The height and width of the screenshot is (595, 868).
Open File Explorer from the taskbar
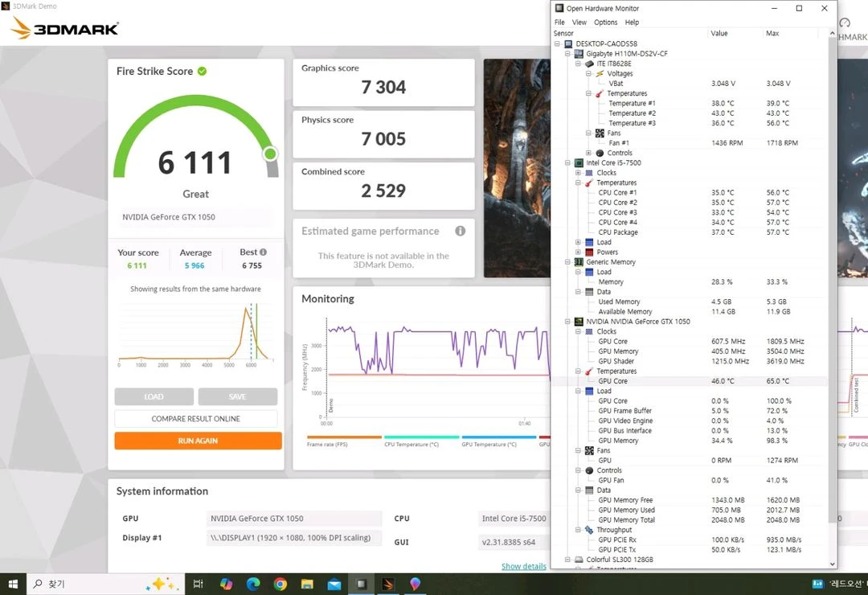[x=307, y=584]
